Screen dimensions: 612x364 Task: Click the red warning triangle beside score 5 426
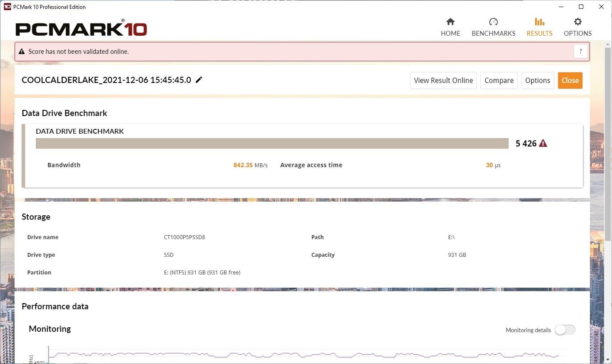click(x=543, y=143)
